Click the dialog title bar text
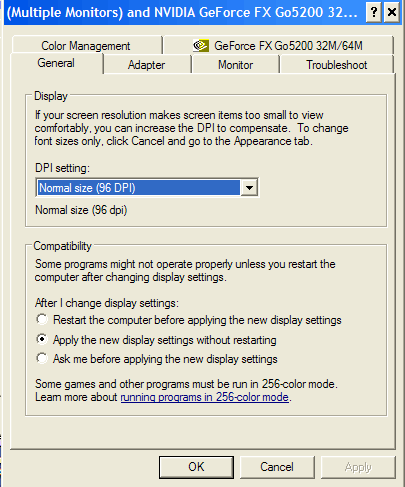 tap(182, 13)
